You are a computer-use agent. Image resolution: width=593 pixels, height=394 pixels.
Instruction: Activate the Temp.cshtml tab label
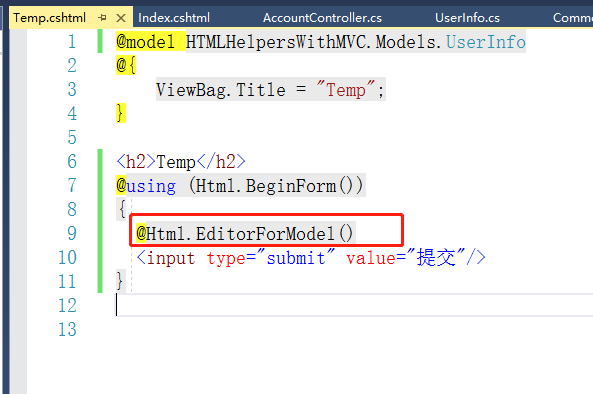[50, 18]
